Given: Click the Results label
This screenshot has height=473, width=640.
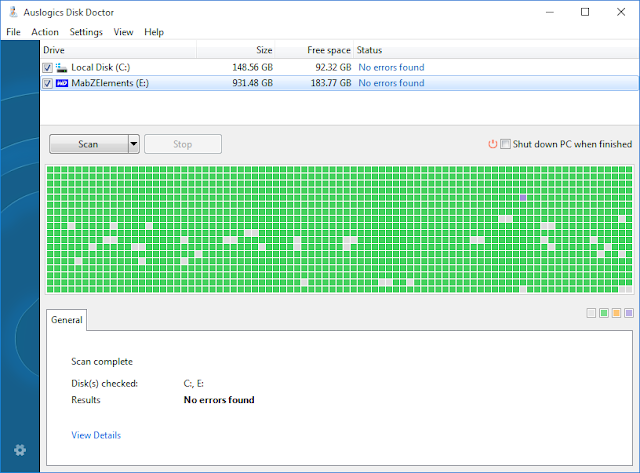Looking at the screenshot, I should pos(86,400).
